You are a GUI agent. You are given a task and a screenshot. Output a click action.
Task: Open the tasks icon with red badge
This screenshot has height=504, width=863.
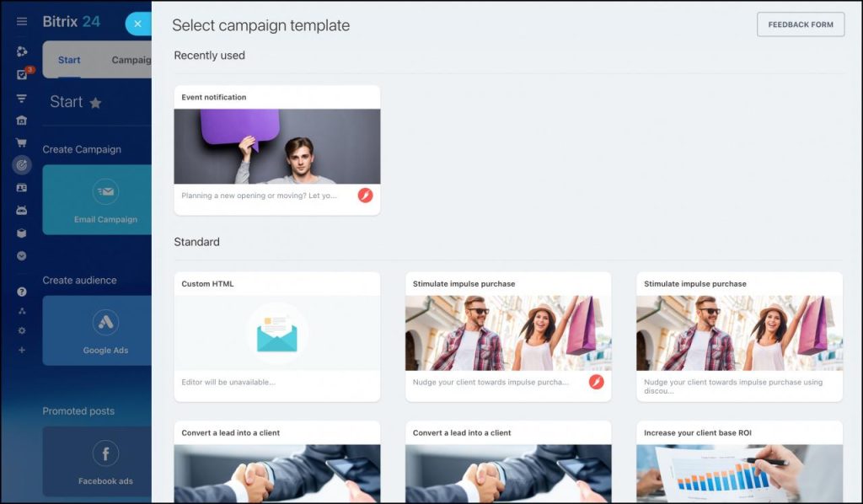click(23, 74)
